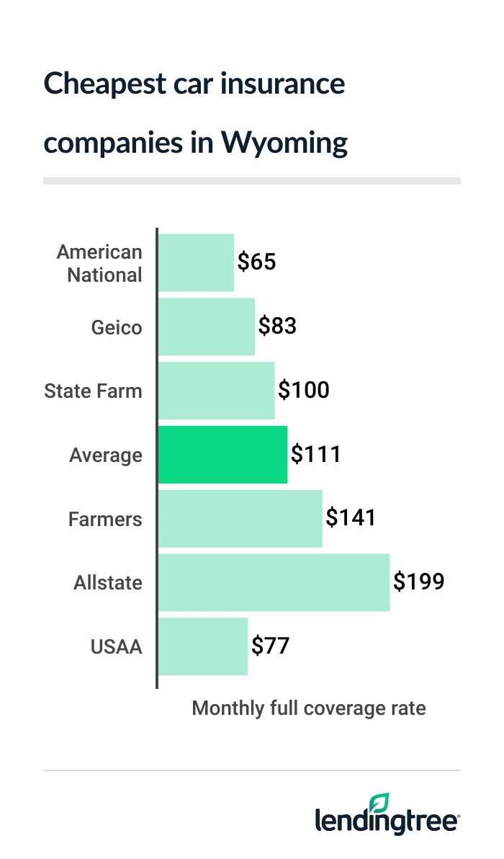Click the lendingtree wordmark text
The width and height of the screenshot is (504, 859).
(387, 822)
